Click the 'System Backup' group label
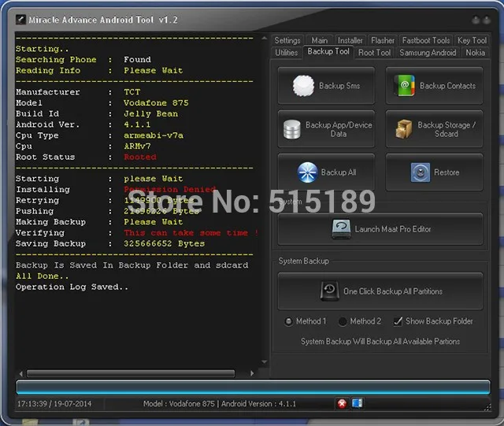The image size is (504, 426). click(303, 261)
